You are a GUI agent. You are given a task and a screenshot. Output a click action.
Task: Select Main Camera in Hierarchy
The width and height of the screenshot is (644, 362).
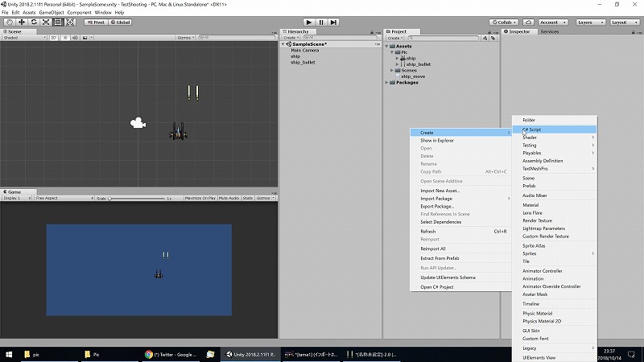tap(305, 50)
